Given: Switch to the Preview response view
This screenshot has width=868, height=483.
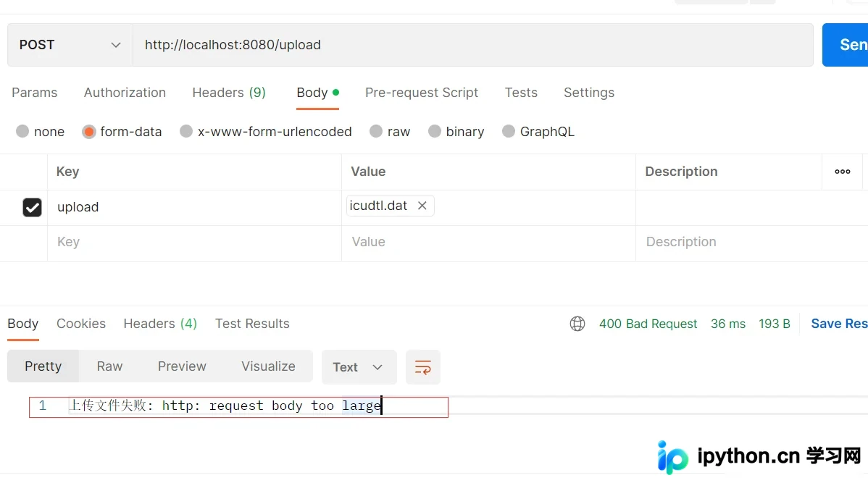Looking at the screenshot, I should click(182, 366).
